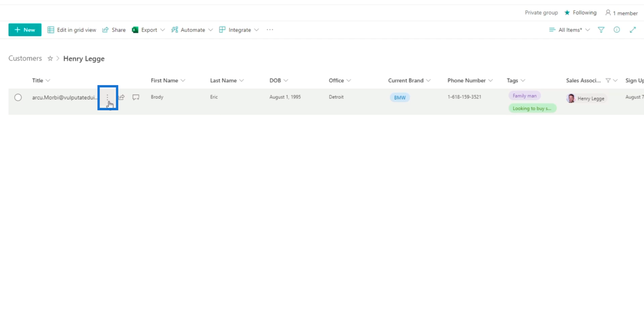The image size is (644, 323).
Task: Click the grid icon beside Edit in grid view
Action: pyautogui.click(x=51, y=30)
